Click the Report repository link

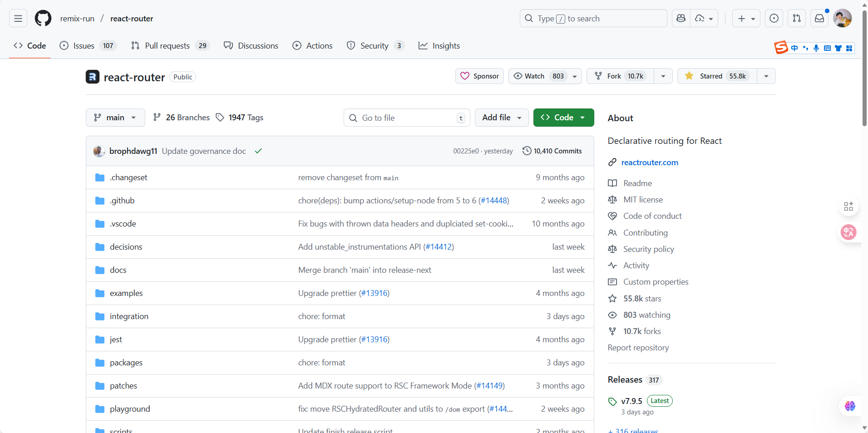pyautogui.click(x=638, y=348)
